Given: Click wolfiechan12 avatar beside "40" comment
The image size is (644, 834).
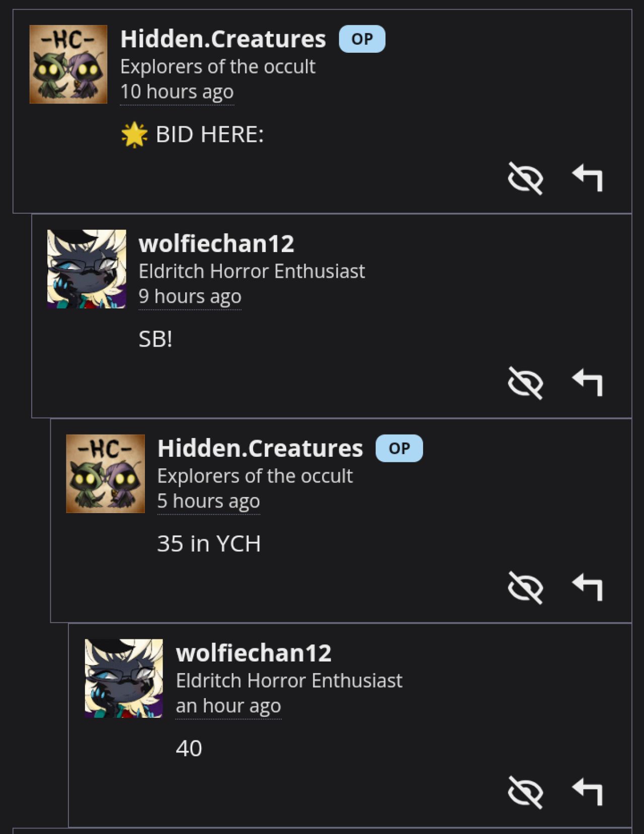Looking at the screenshot, I should pyautogui.click(x=124, y=679).
